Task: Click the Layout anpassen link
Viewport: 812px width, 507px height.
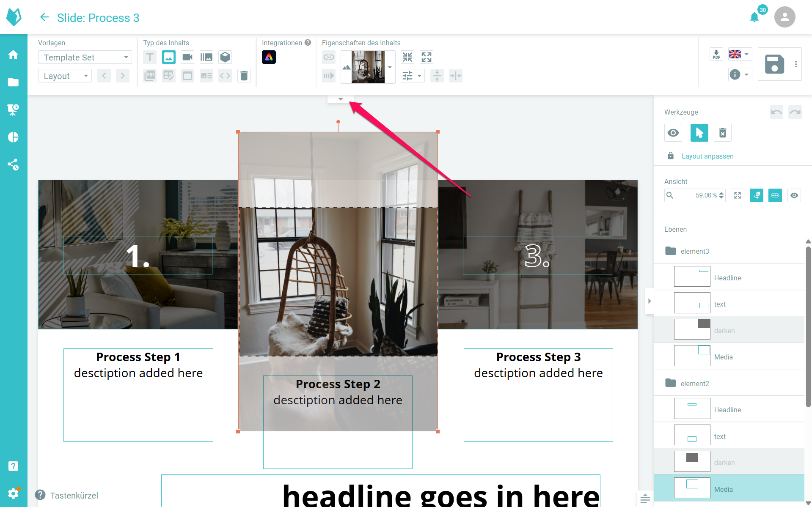Action: [707, 156]
